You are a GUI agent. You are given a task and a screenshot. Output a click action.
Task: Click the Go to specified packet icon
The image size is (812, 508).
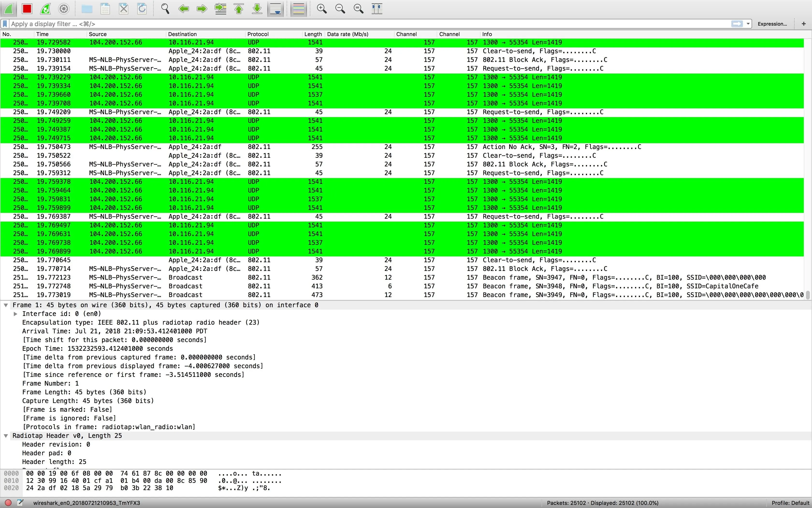(x=220, y=9)
